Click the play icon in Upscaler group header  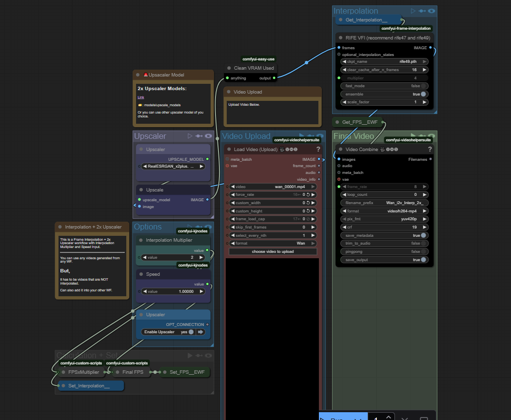(190, 136)
